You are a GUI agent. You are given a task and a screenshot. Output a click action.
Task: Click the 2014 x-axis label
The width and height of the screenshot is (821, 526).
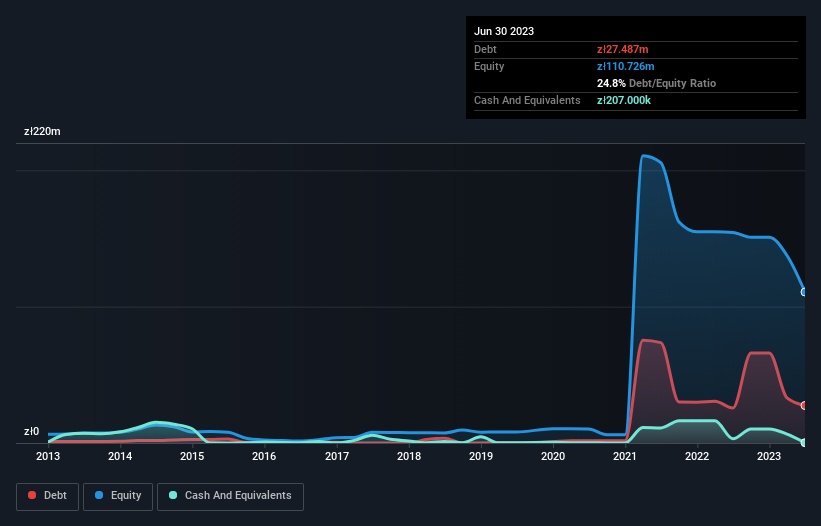[x=120, y=456]
